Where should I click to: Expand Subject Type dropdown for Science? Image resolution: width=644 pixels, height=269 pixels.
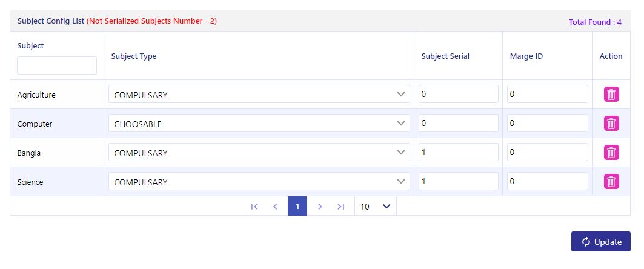click(259, 182)
